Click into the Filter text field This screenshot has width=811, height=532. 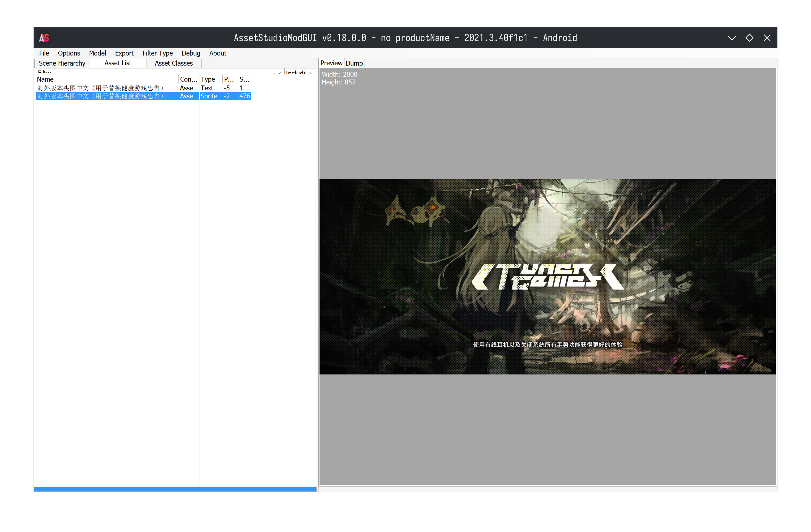155,72
